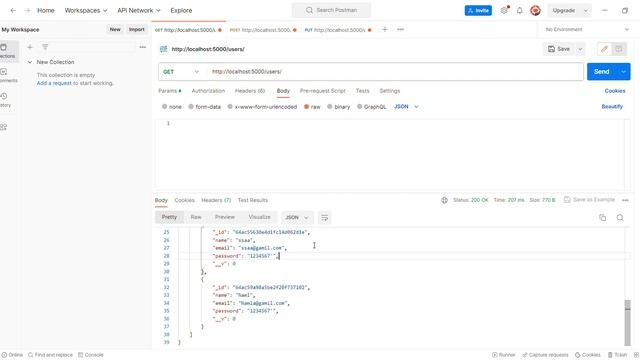Collapse the New Collection tree item
This screenshot has width=640, height=360.
[x=30, y=62]
